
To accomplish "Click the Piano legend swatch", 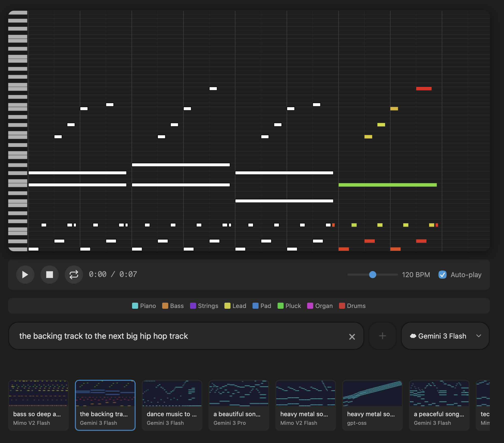I will point(135,306).
